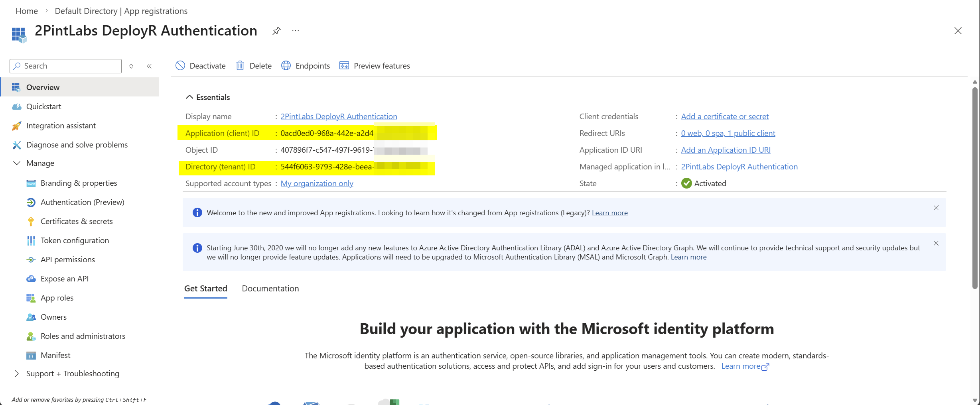Dismiss the ADAL deprecation notice
The height and width of the screenshot is (405, 980).
(x=936, y=243)
